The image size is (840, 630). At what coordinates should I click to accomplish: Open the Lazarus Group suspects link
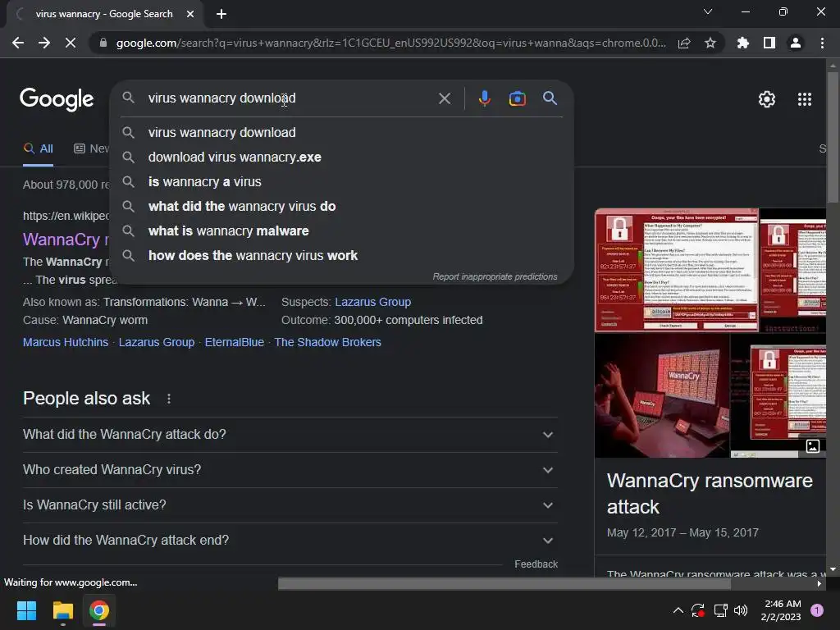(373, 302)
